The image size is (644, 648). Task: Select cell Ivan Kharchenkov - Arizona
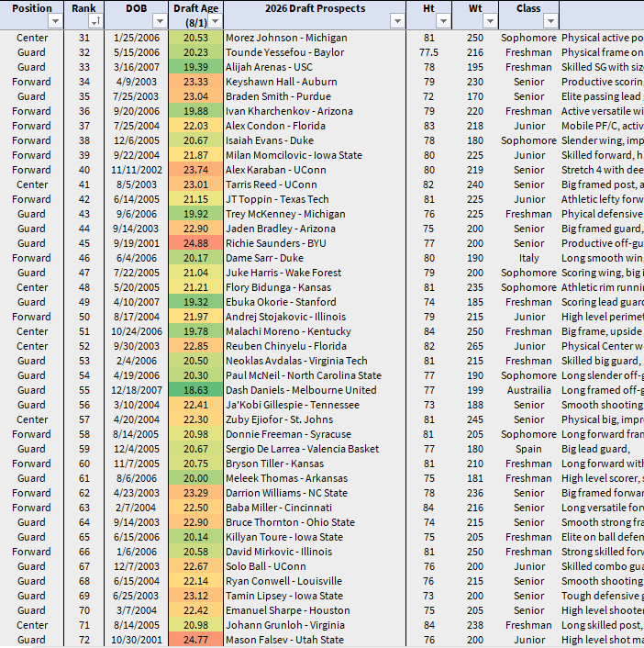[x=315, y=111]
